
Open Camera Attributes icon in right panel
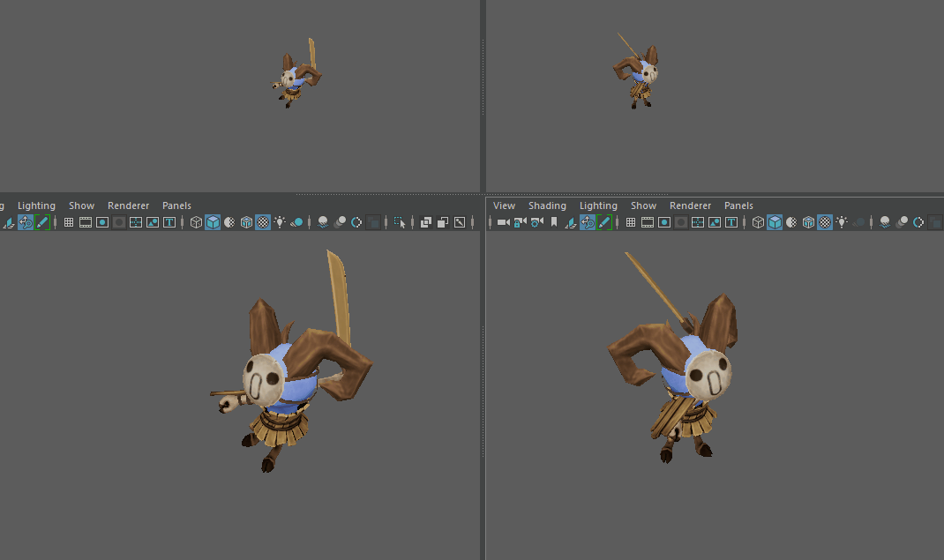537,222
